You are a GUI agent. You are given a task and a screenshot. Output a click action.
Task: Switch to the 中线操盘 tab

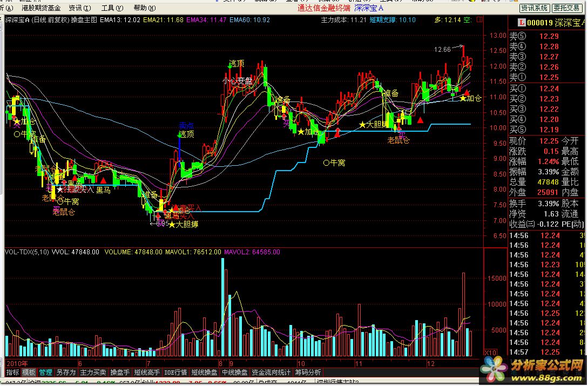235,373
